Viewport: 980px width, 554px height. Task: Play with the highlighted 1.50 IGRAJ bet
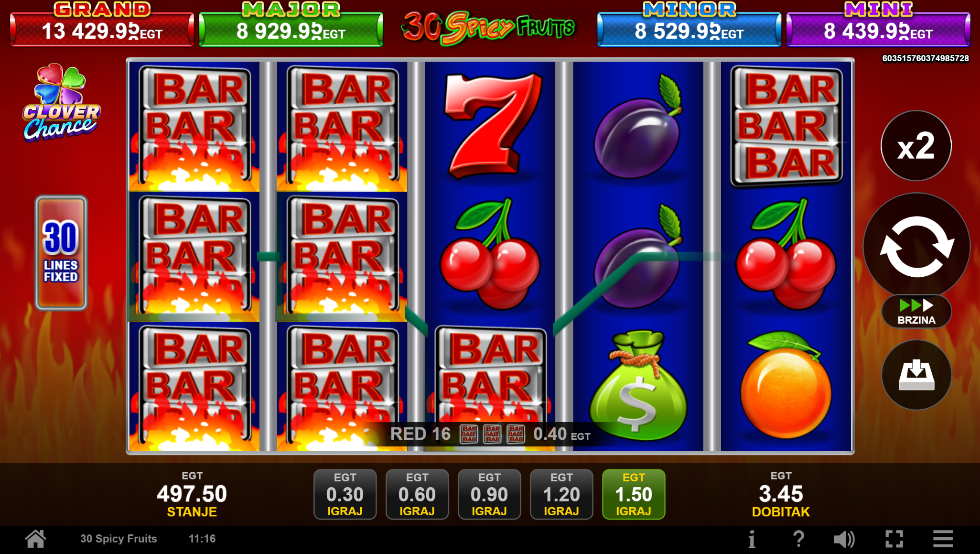(x=634, y=494)
